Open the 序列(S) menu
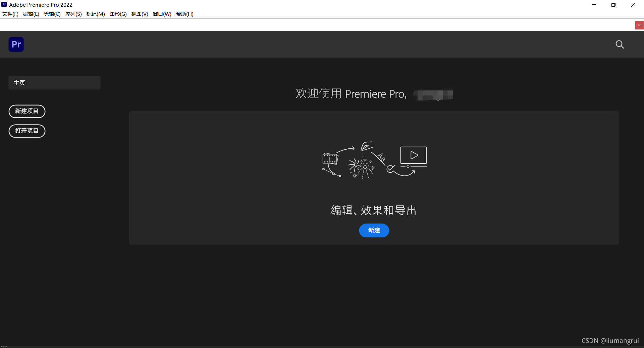644x348 pixels. tap(73, 14)
